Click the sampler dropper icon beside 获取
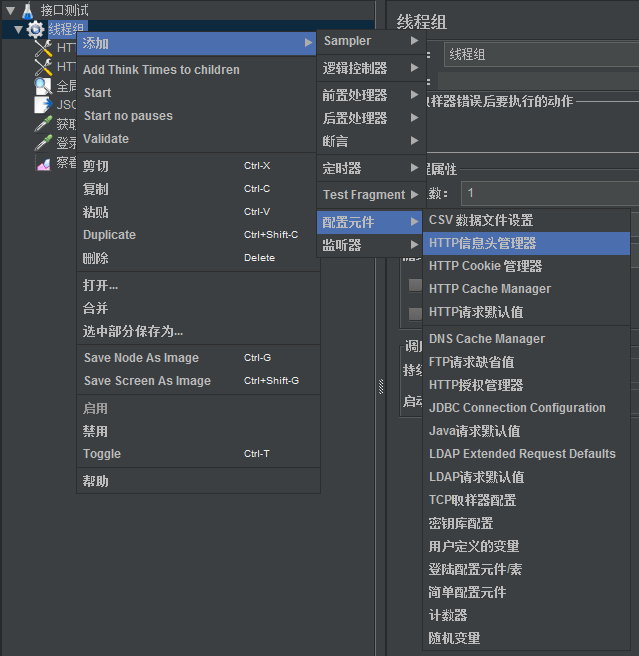The width and height of the screenshot is (639, 656). (43, 124)
